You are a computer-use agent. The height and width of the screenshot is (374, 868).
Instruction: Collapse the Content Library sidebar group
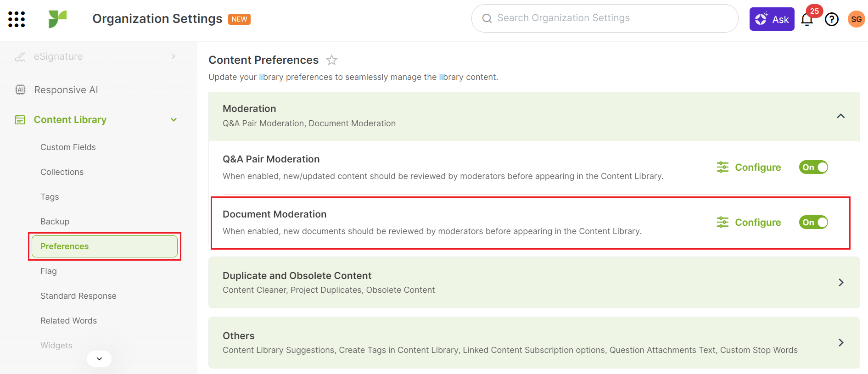174,120
